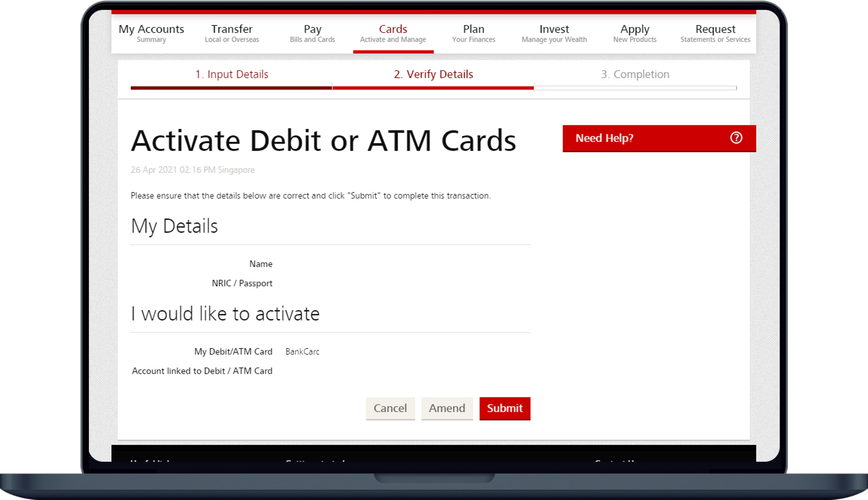Click the dark red Input Details progress bar
868x500 pixels.
[x=231, y=88]
